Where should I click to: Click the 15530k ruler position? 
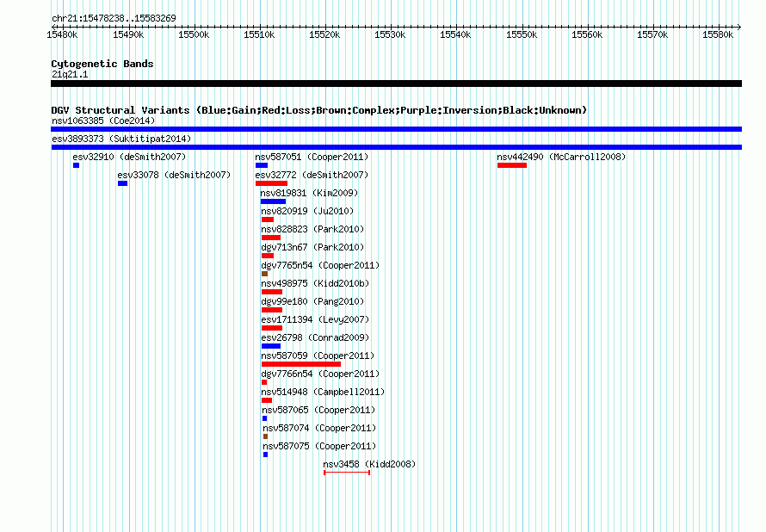coord(390,34)
